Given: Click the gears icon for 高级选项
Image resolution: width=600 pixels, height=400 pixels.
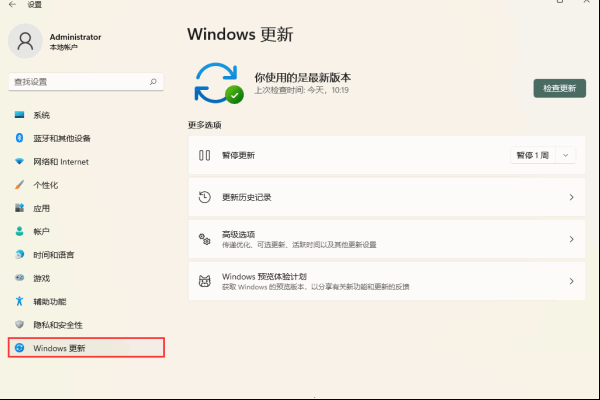Looking at the screenshot, I should click(204, 239).
